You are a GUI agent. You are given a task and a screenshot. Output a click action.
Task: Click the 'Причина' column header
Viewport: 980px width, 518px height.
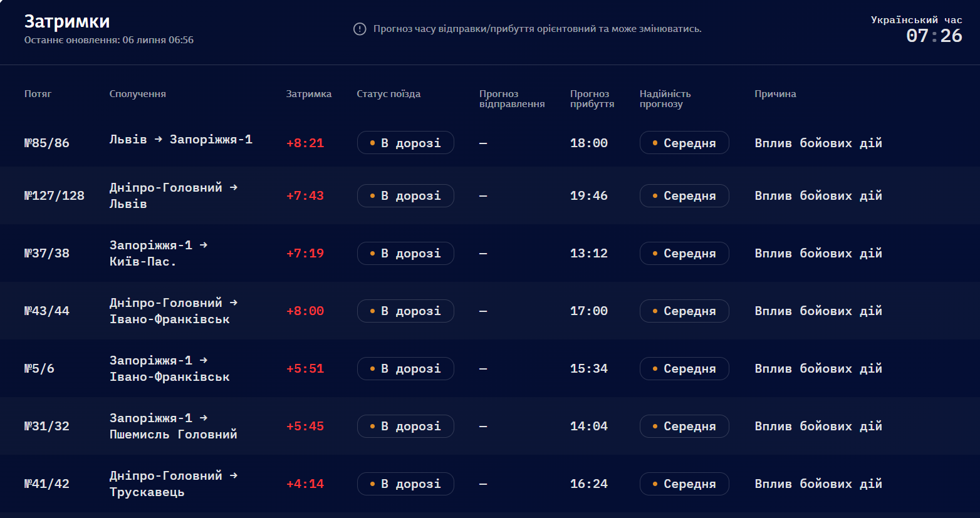click(x=775, y=94)
